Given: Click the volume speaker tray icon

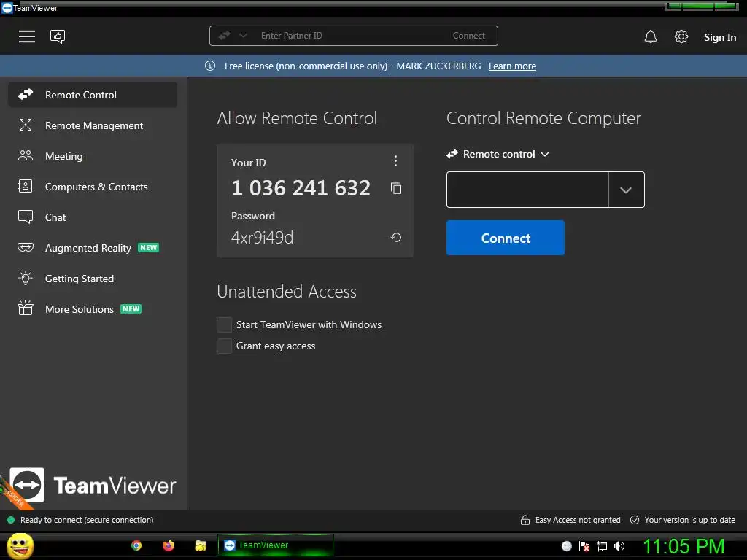Looking at the screenshot, I should (619, 546).
